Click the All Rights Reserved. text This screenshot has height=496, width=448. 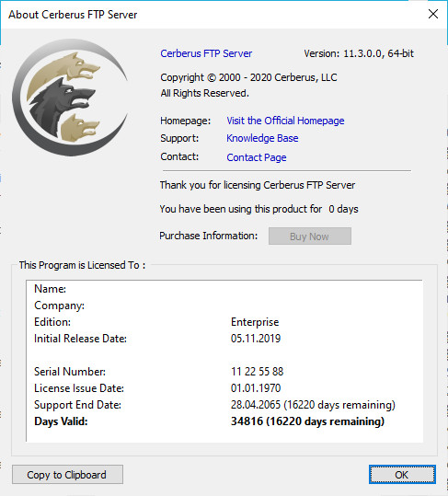(x=204, y=93)
